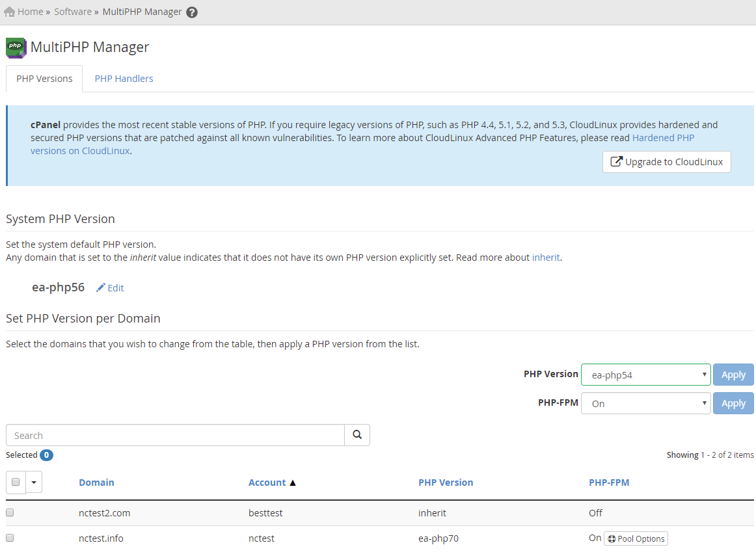This screenshot has height=556, width=756.
Task: Click the Off PHP-FPM value for nctest2.com
Action: pyautogui.click(x=595, y=513)
